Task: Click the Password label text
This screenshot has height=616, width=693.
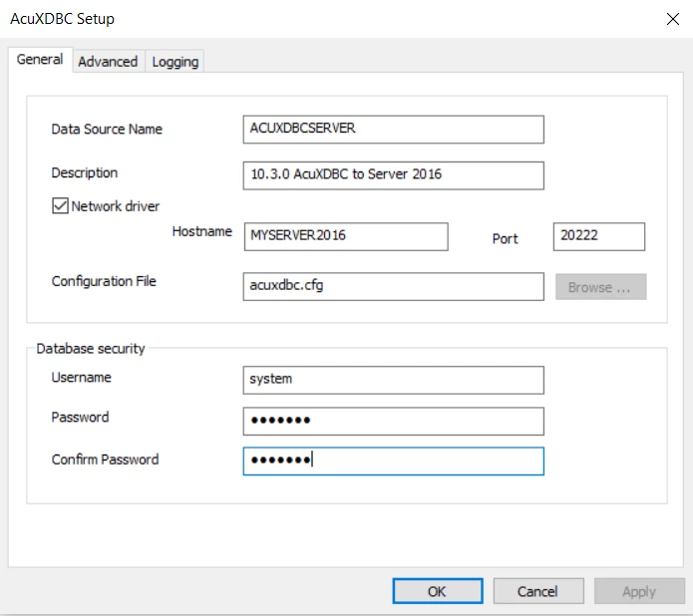Action: point(80,418)
